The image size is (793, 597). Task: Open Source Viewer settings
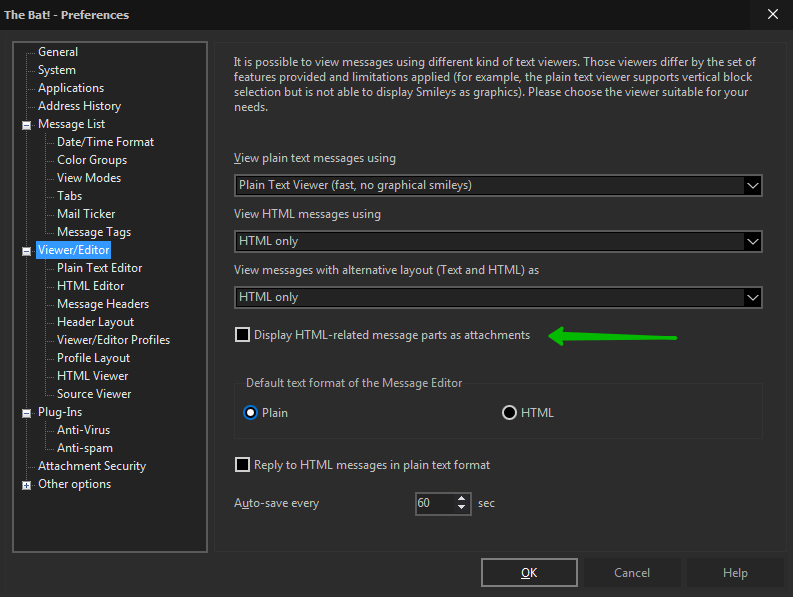point(94,394)
